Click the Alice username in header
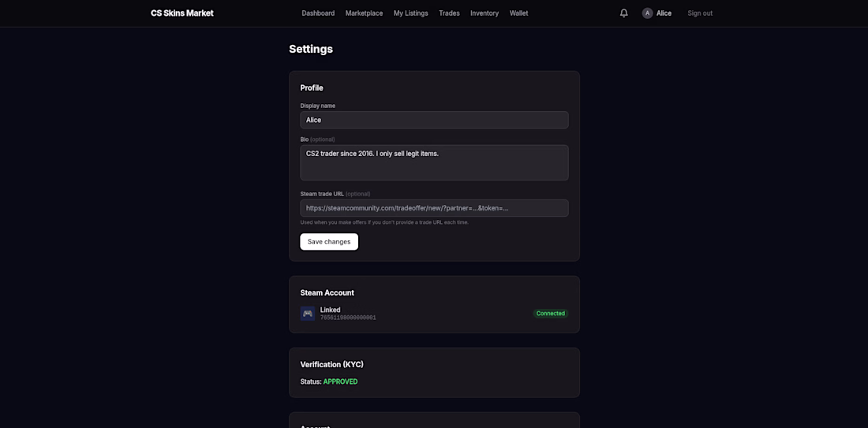 tap(664, 13)
